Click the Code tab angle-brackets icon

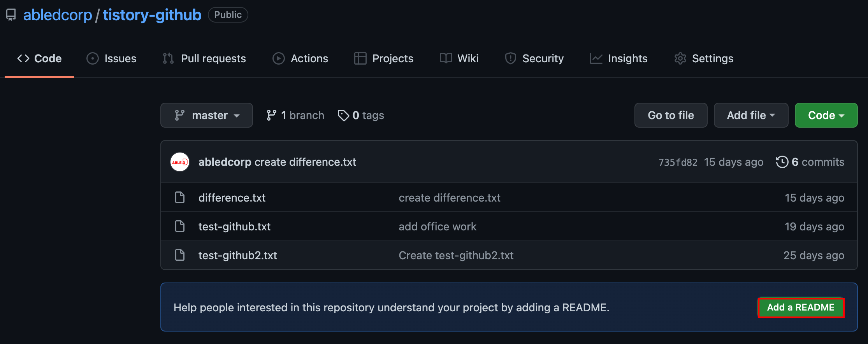tap(23, 58)
